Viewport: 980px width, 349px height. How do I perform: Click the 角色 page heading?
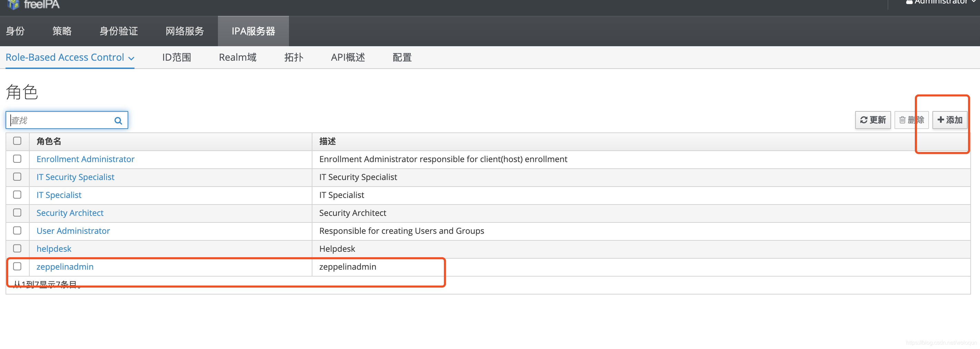pos(22,92)
